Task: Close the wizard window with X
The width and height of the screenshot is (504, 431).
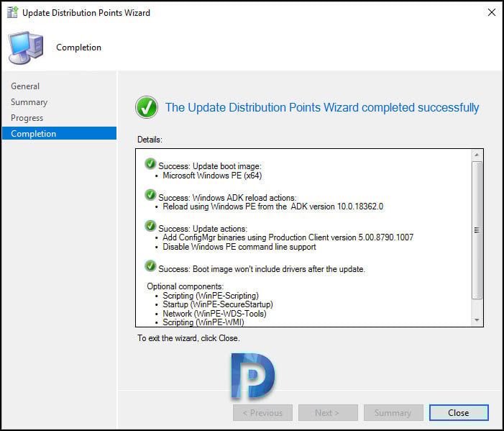Action: [x=492, y=12]
